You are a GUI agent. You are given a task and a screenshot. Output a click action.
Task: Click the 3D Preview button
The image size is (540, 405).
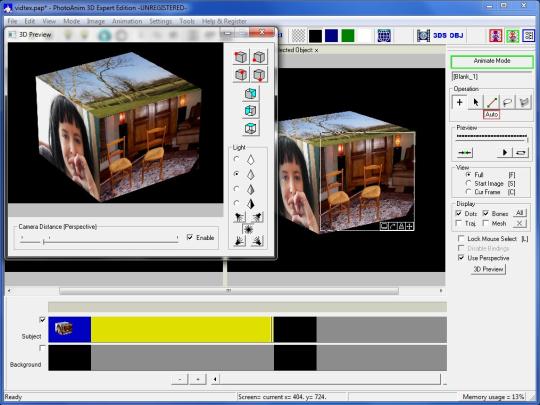(488, 269)
